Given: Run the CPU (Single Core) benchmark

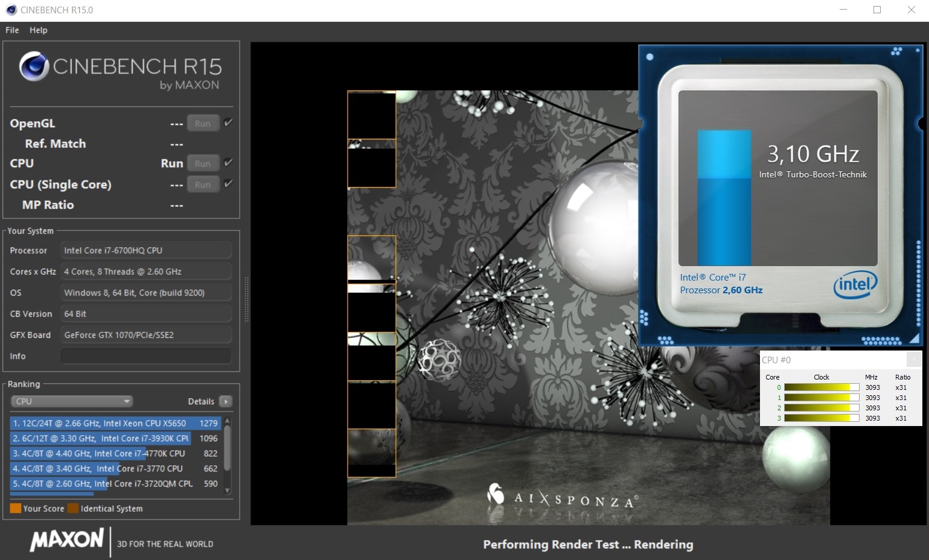Looking at the screenshot, I should 203,185.
